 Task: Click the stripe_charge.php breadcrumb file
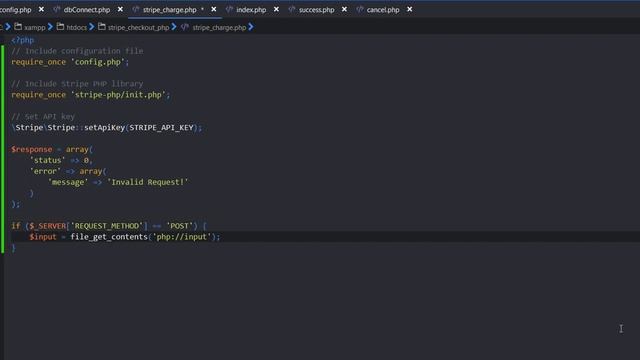219,27
